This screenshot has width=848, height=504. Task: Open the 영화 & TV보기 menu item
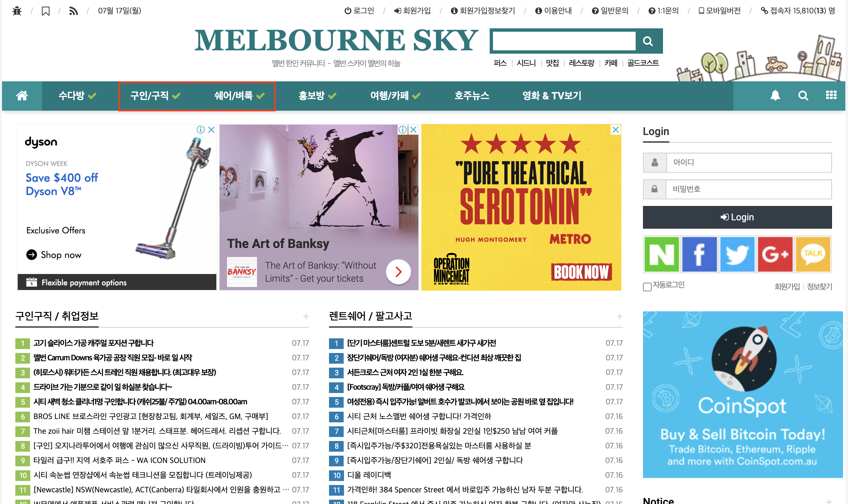tap(552, 96)
